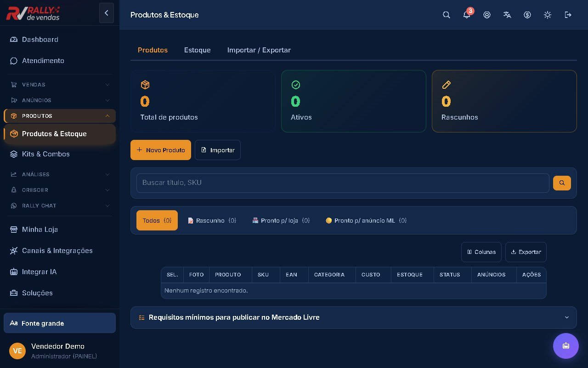Select the Rascunho (0) filter
588x368 pixels.
point(212,220)
